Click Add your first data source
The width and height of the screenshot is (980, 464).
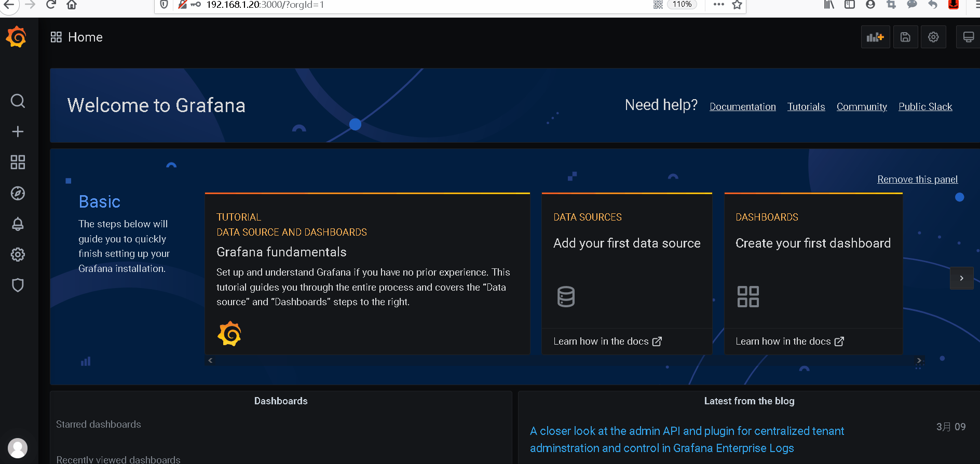click(627, 243)
